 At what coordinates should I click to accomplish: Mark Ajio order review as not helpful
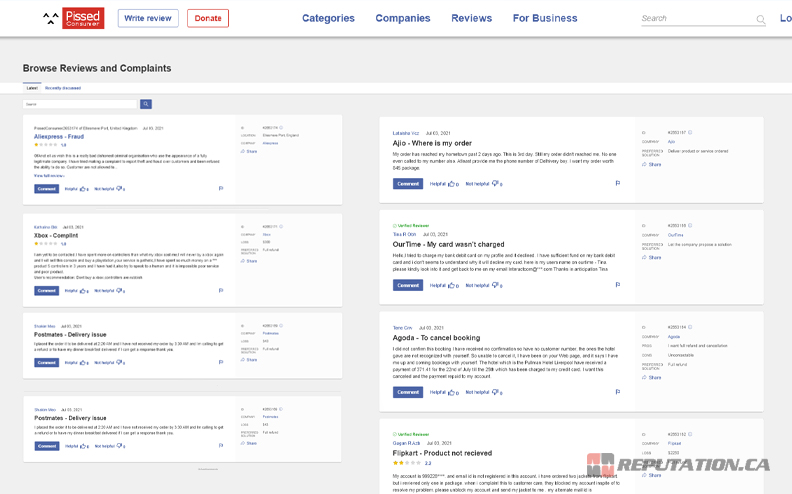[x=484, y=184]
